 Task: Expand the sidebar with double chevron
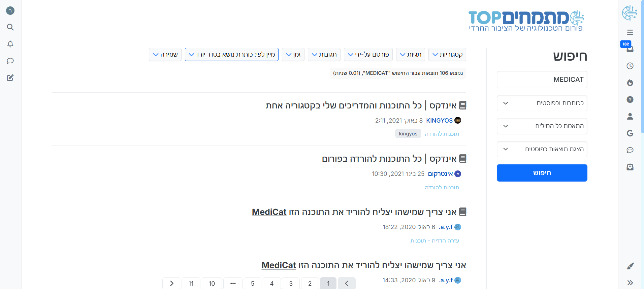[x=630, y=283]
